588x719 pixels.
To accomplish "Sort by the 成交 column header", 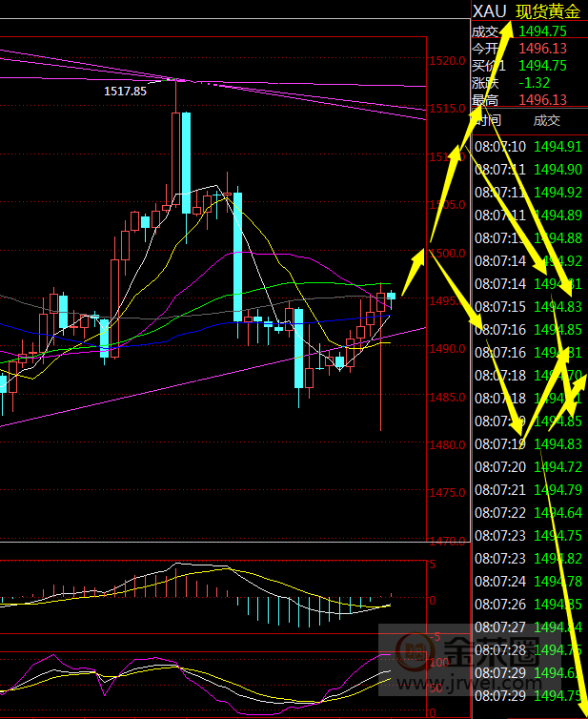I will click(547, 121).
